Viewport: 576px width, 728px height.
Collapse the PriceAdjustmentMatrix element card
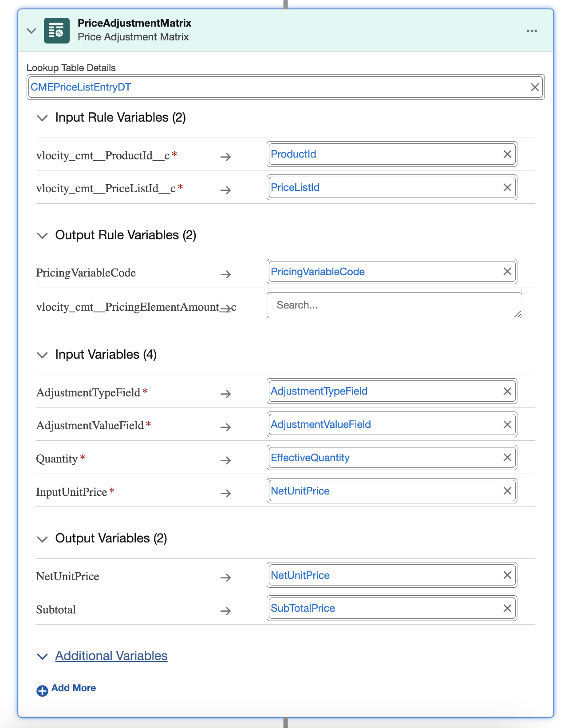(x=32, y=31)
